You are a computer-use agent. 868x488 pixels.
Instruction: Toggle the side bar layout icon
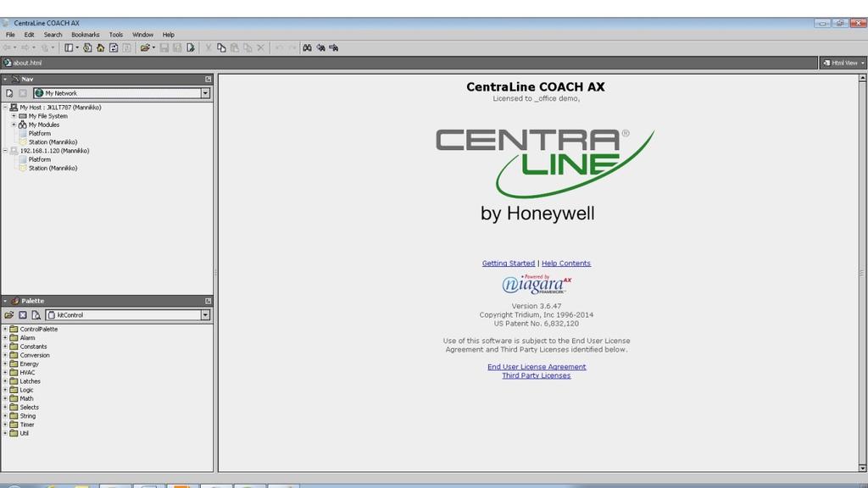click(69, 48)
